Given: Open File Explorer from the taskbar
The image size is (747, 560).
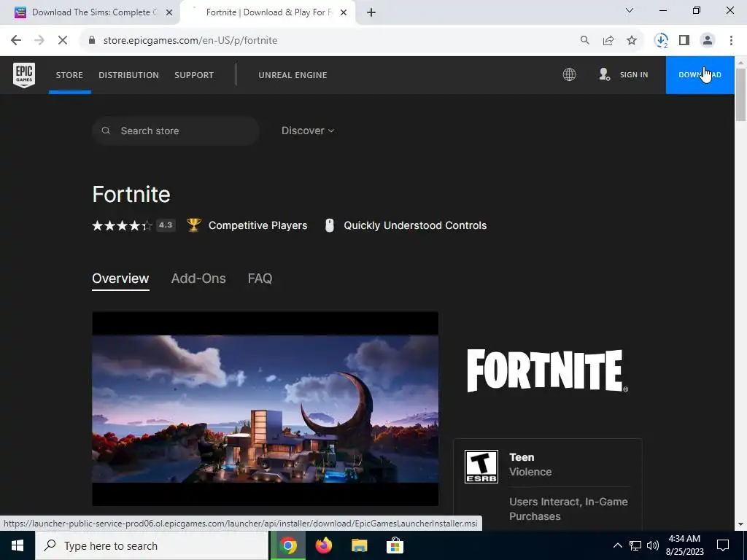Looking at the screenshot, I should (359, 545).
